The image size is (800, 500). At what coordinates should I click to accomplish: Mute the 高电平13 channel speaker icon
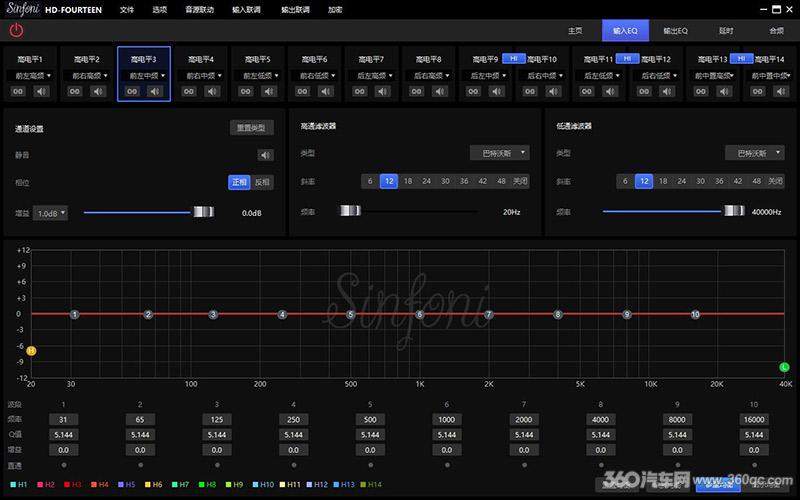(724, 92)
